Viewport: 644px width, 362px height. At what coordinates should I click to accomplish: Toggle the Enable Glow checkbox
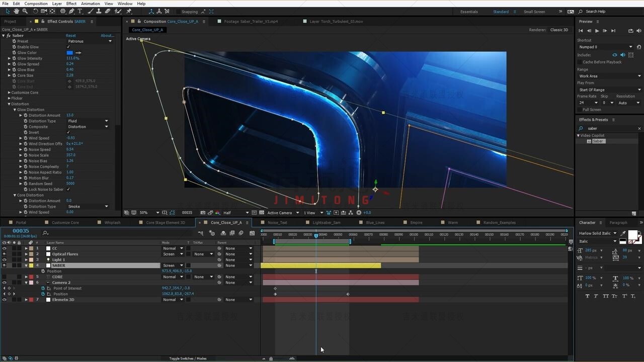click(68, 47)
